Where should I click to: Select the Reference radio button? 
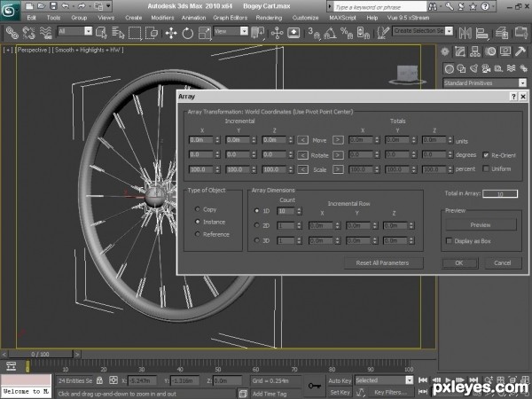point(198,234)
